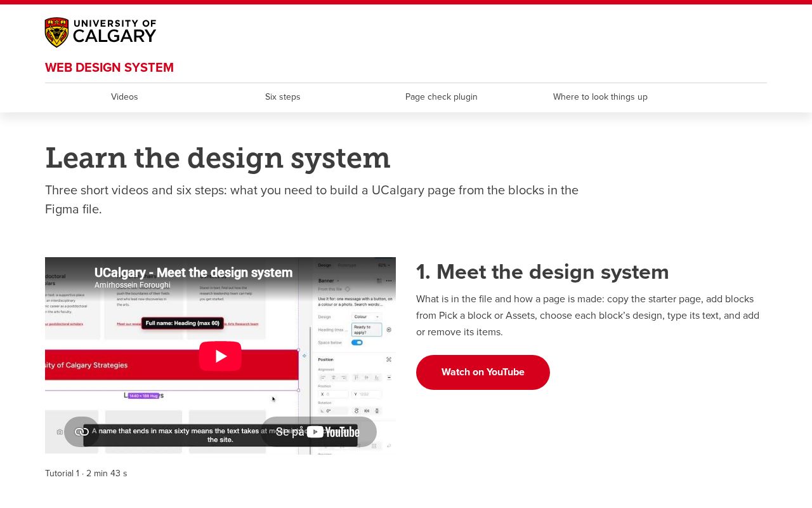Go to the Six steps section
This screenshot has height=508, width=812.
(x=283, y=97)
